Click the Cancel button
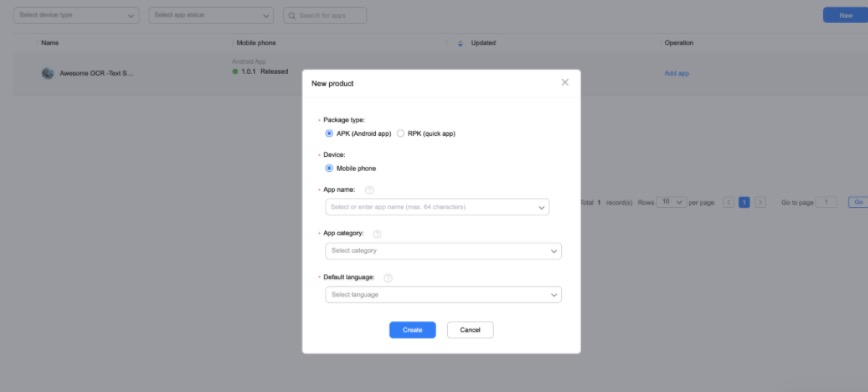This screenshot has width=868, height=392. [x=470, y=330]
